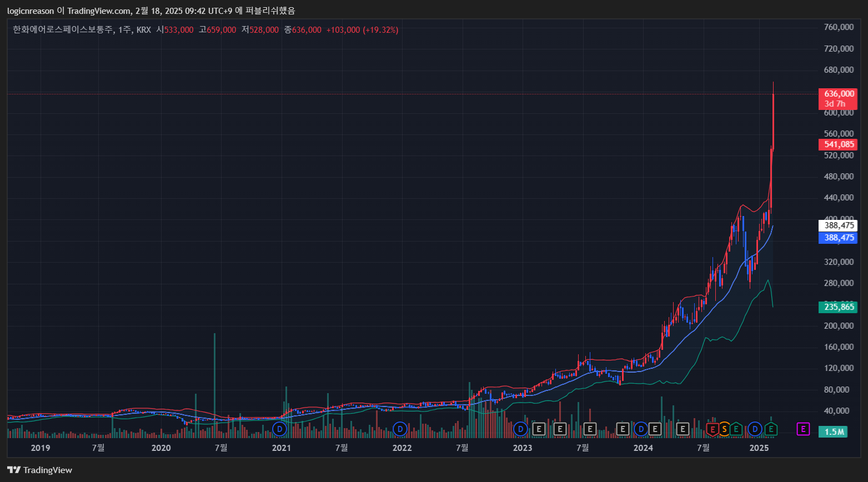868x482 pixels.
Task: Click the 200,000 price axis label
Action: pyautogui.click(x=839, y=326)
